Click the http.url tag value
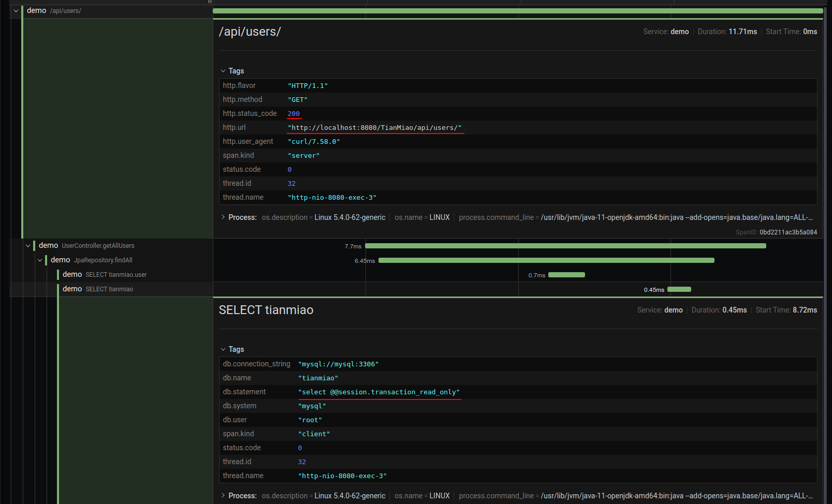The image size is (832, 504). pyautogui.click(x=374, y=128)
